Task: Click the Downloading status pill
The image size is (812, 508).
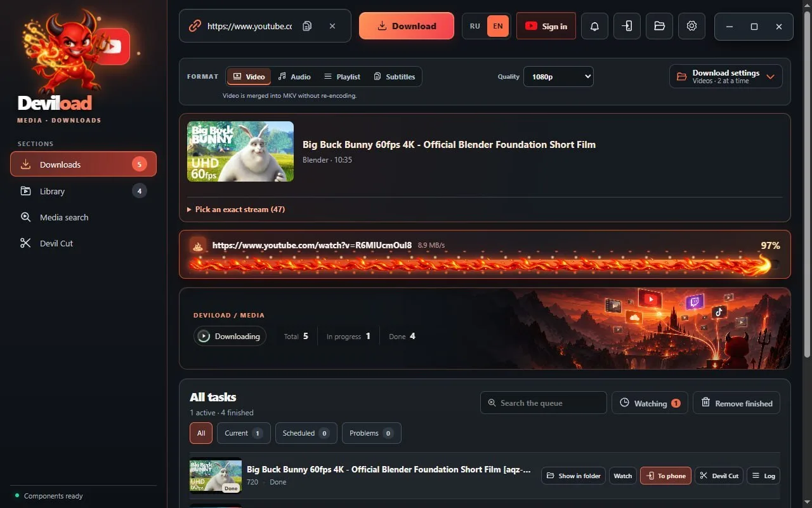Action: click(230, 337)
